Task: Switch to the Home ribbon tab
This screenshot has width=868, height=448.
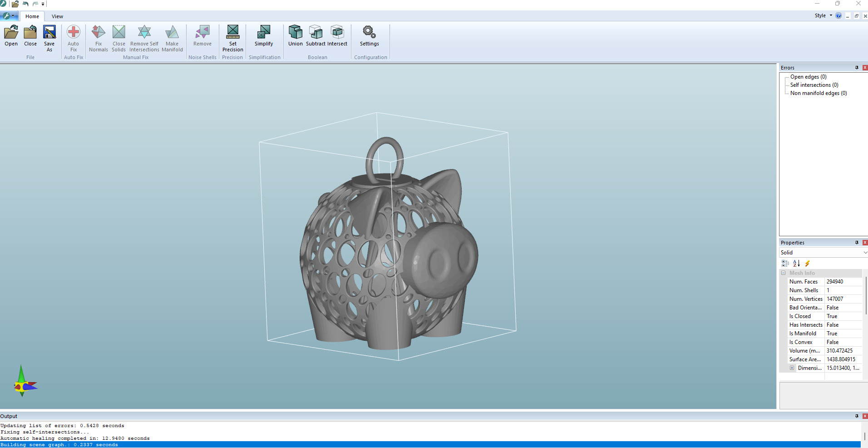Action: pos(32,16)
